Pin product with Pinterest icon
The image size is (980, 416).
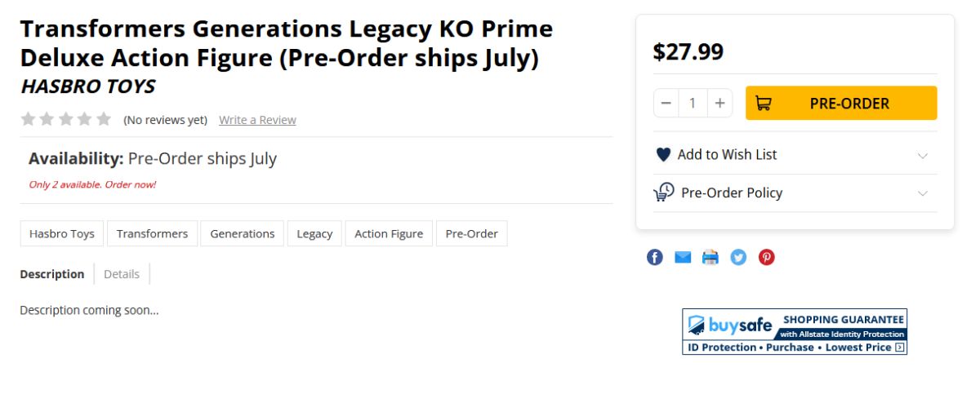tap(766, 258)
